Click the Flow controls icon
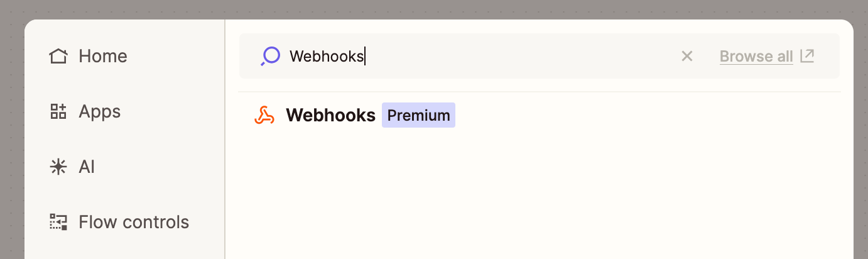The height and width of the screenshot is (259, 868). (x=58, y=223)
